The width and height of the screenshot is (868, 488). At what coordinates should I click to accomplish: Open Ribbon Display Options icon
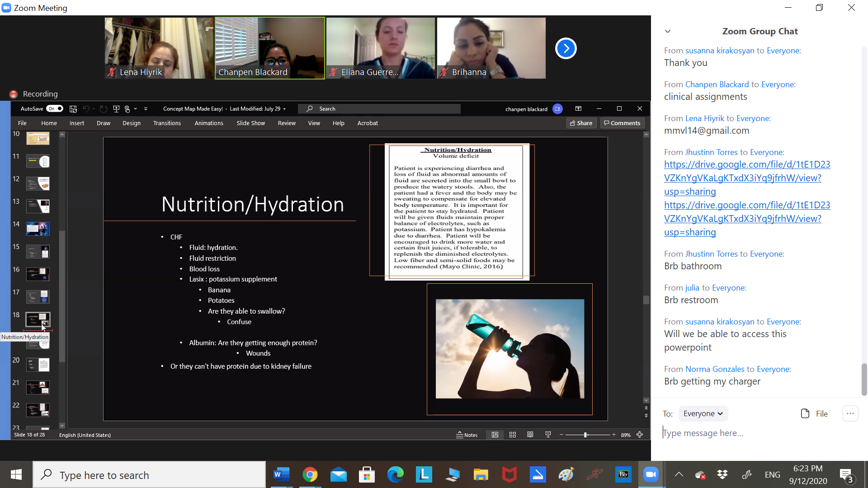pyautogui.click(x=578, y=109)
